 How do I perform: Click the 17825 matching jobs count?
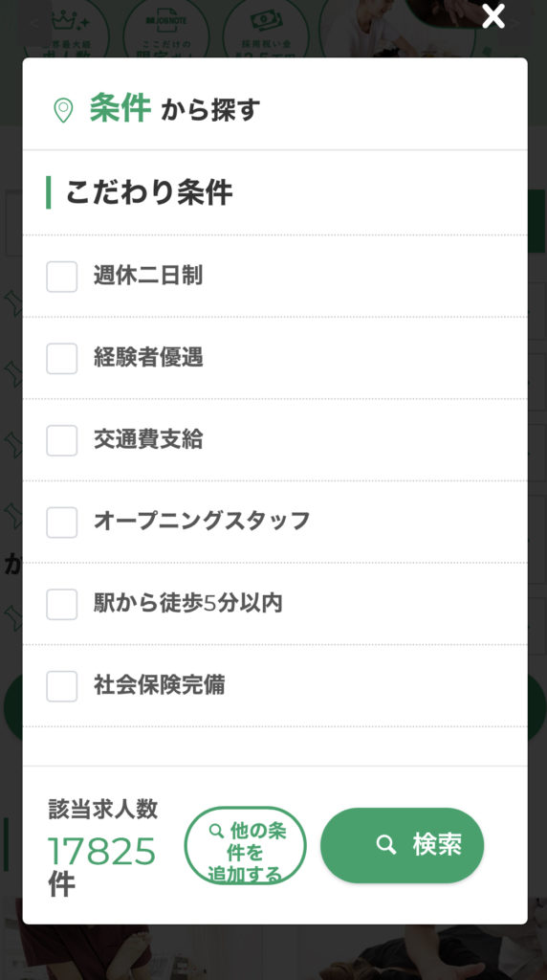click(101, 851)
